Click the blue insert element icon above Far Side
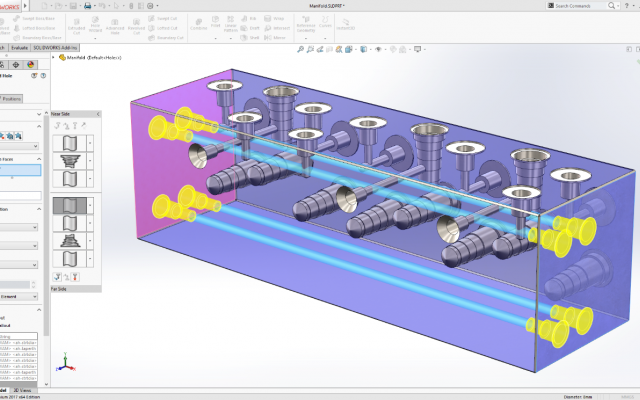 [57, 277]
